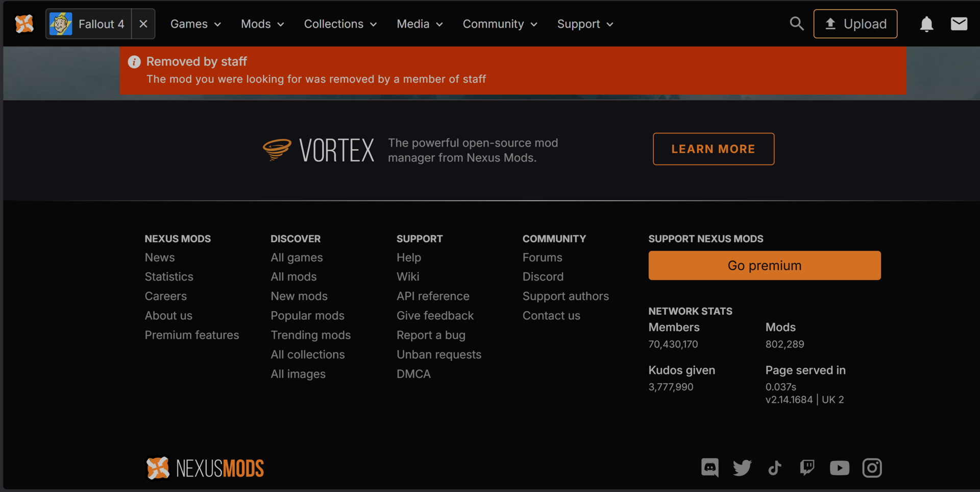Image resolution: width=980 pixels, height=492 pixels.
Task: Click the Upload button
Action: click(x=855, y=24)
